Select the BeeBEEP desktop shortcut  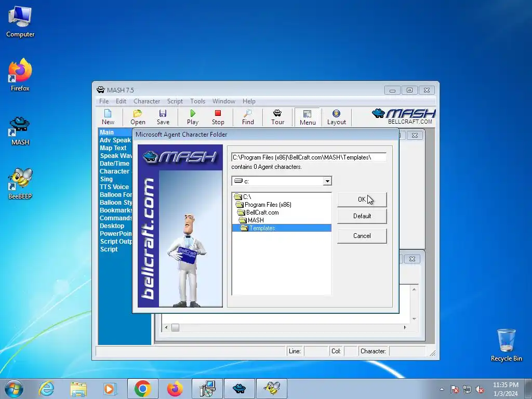click(20, 183)
